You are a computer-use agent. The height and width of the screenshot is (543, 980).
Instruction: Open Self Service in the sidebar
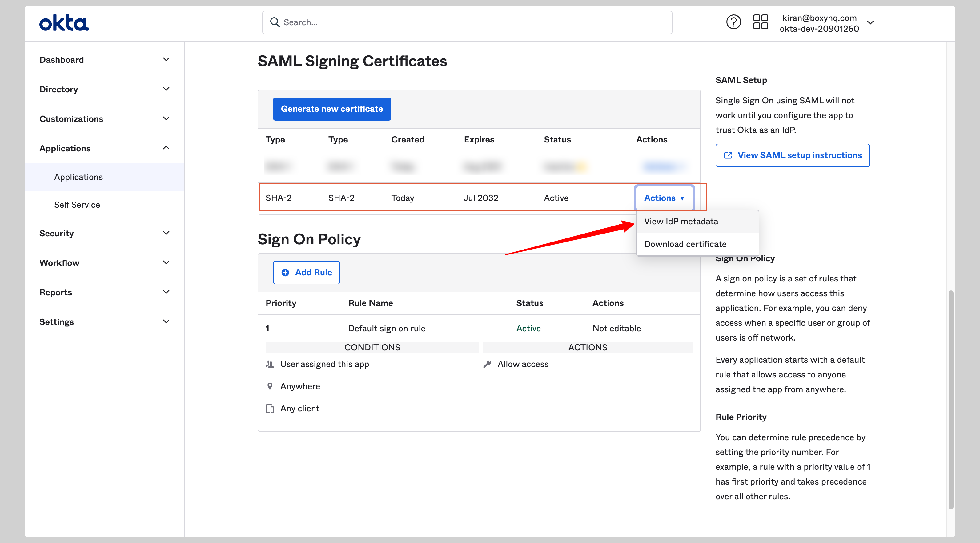(x=77, y=205)
